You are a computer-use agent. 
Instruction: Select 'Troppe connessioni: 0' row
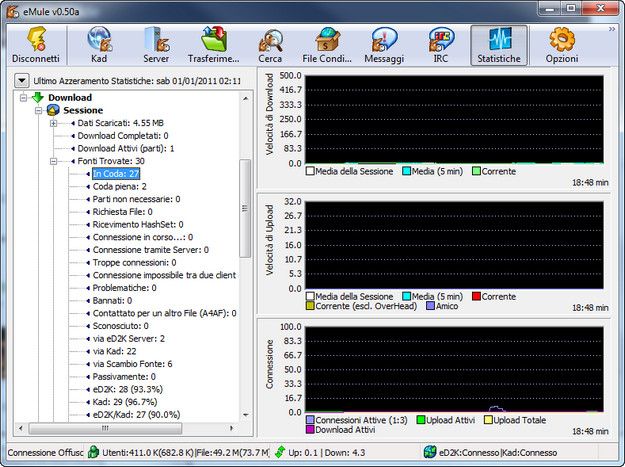coord(134,263)
